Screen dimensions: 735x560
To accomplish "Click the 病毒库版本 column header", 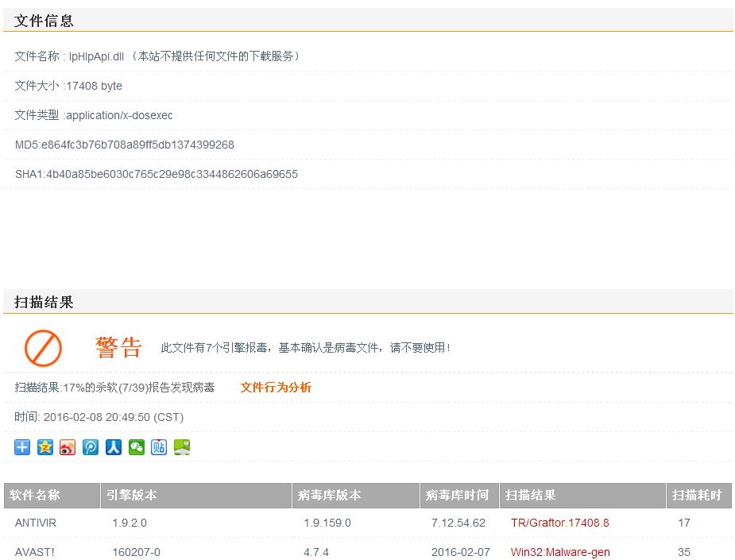I will [356, 496].
